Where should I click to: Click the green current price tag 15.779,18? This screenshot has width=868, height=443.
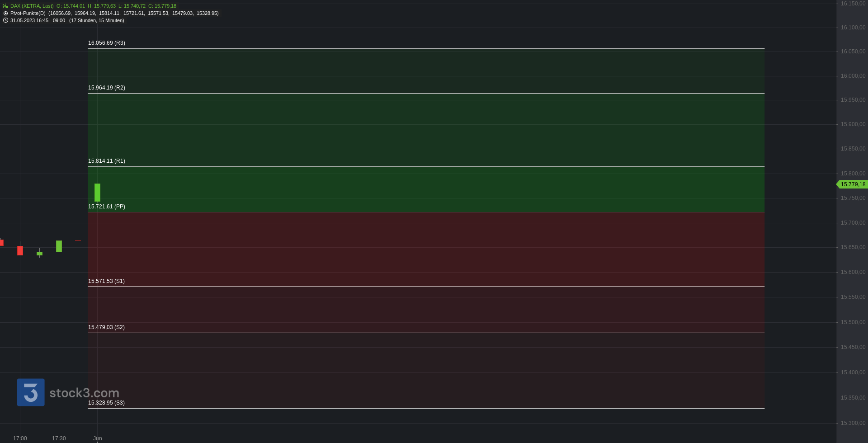(852, 184)
